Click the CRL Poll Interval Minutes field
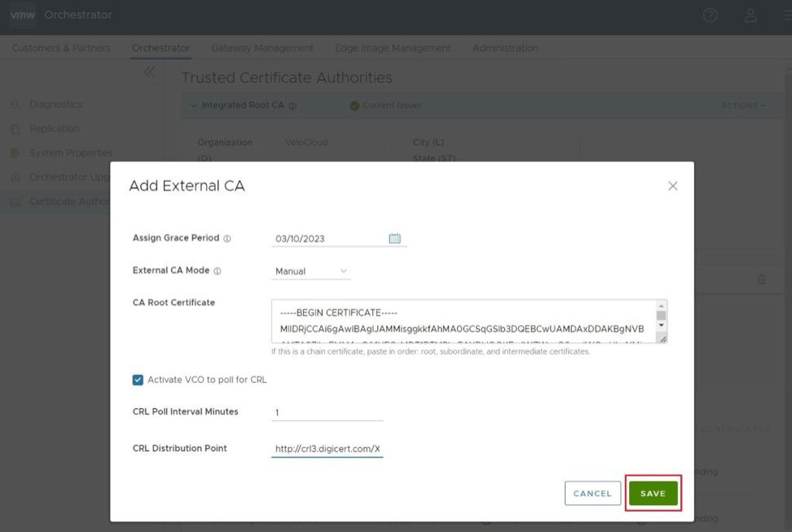Viewport: 792px width, 532px height. [x=327, y=412]
